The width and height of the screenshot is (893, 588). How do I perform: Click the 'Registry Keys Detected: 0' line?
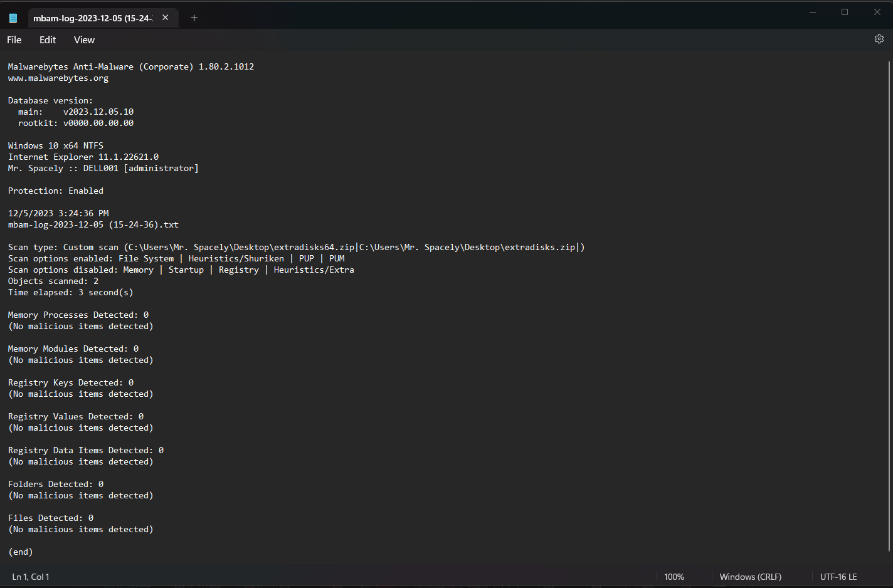pyautogui.click(x=71, y=382)
